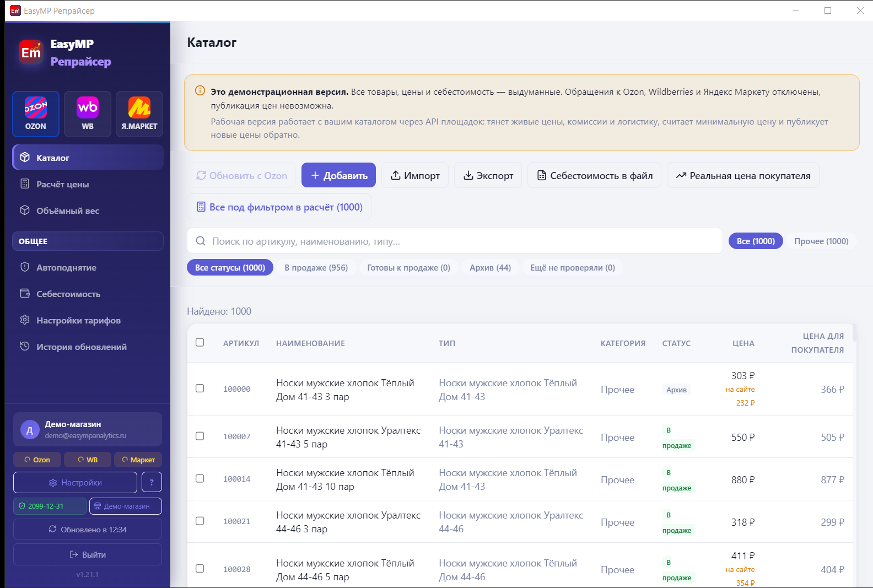Select the Все (1000) category filter
Viewport: 873px width, 588px height.
(x=756, y=241)
